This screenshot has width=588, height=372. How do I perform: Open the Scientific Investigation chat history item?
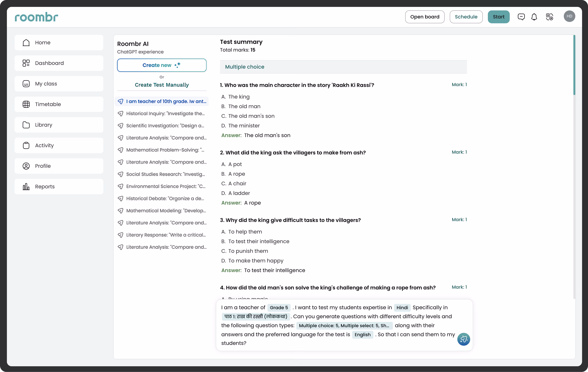click(x=165, y=126)
